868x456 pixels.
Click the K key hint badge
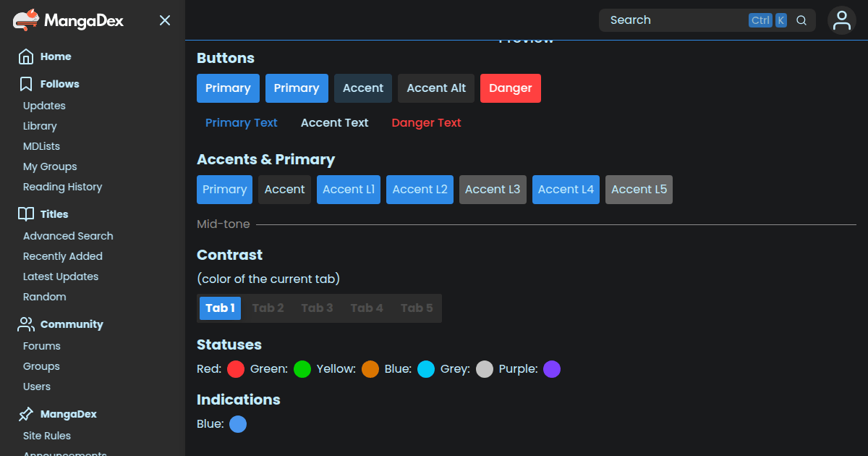click(781, 20)
